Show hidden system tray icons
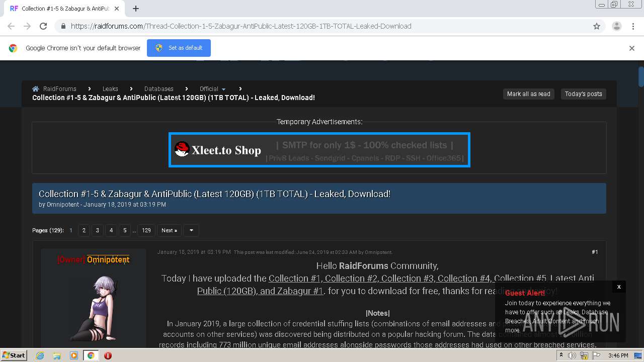 click(x=561, y=355)
